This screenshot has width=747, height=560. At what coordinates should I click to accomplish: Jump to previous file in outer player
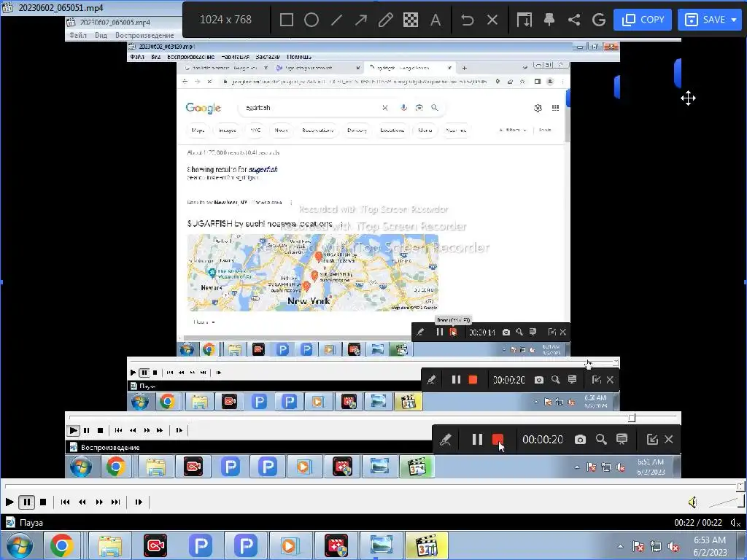coord(65,502)
